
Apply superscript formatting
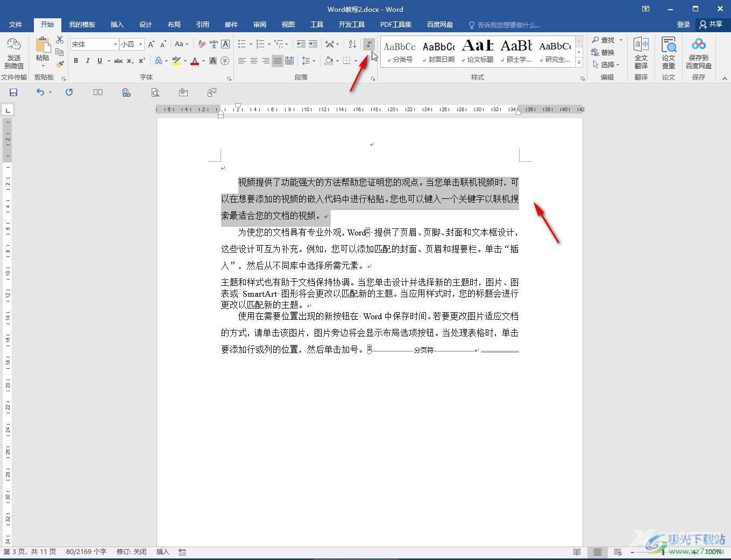coord(142,61)
